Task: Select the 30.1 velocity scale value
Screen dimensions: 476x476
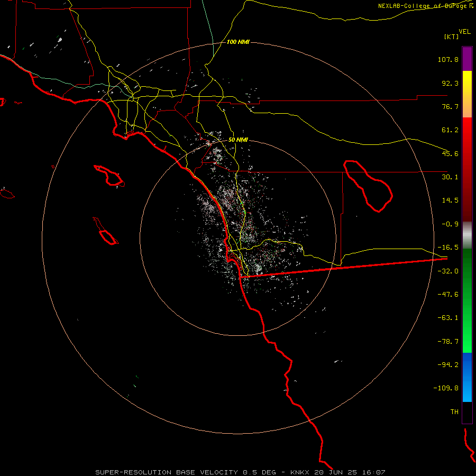Action: pos(450,177)
